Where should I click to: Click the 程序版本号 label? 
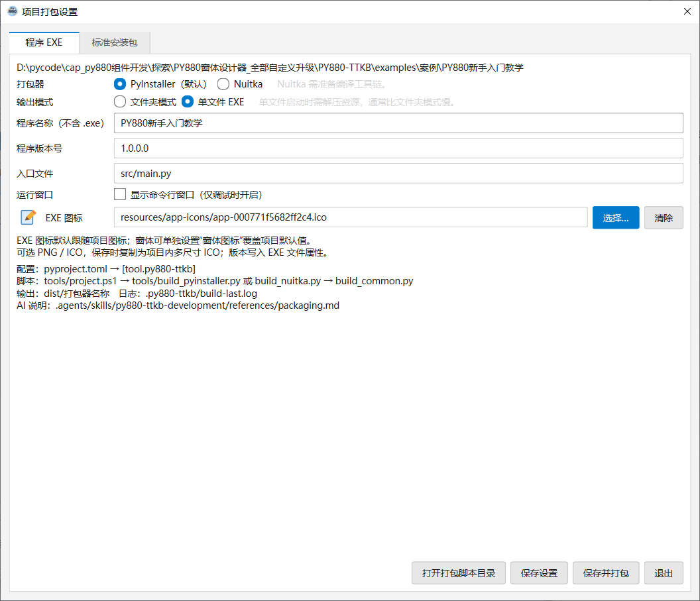tap(39, 148)
